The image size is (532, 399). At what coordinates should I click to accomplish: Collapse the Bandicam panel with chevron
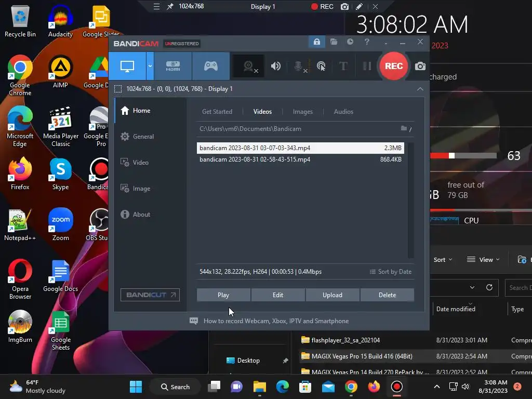pos(420,89)
